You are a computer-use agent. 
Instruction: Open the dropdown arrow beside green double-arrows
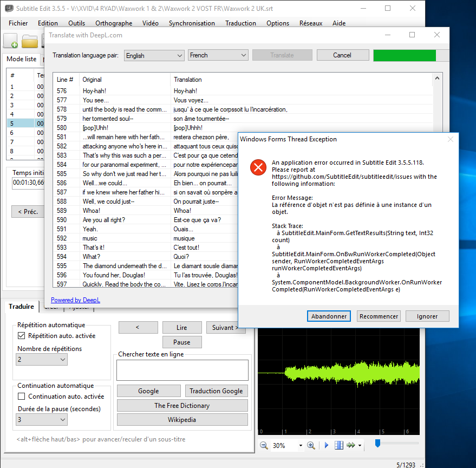tap(360, 446)
